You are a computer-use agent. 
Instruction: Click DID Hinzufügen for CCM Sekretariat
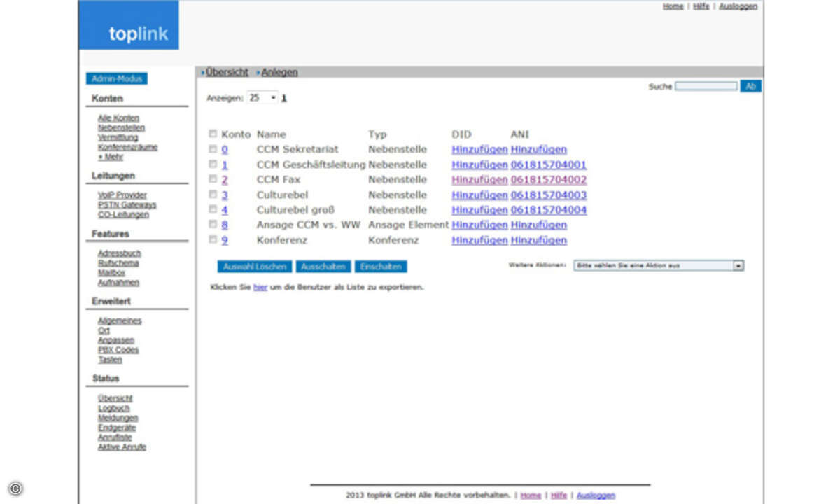click(479, 149)
